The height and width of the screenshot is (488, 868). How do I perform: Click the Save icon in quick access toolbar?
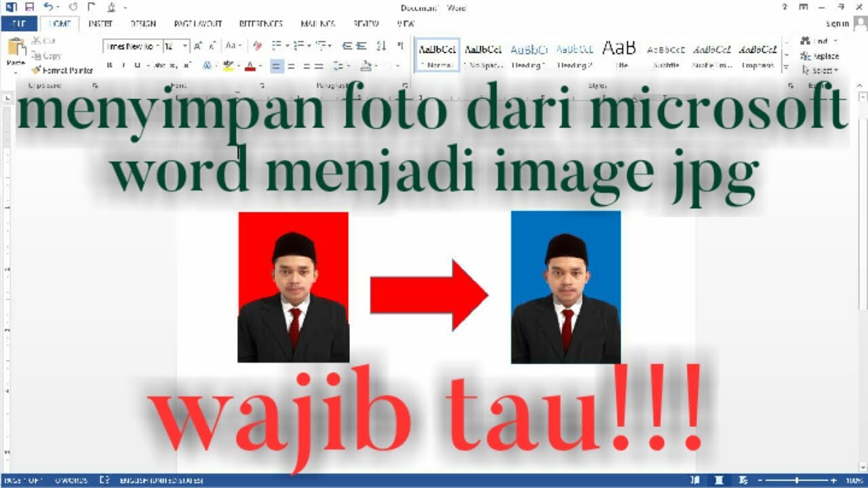pos(28,7)
